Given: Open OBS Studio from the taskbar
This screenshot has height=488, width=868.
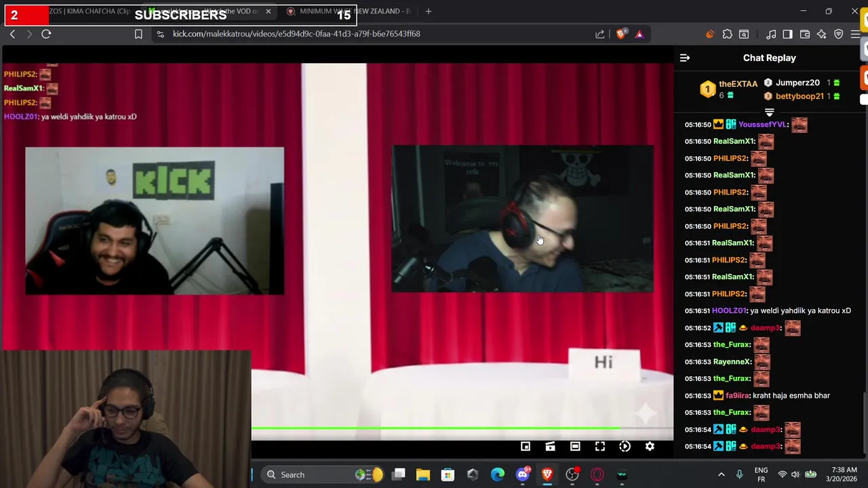Looking at the screenshot, I should (x=572, y=475).
